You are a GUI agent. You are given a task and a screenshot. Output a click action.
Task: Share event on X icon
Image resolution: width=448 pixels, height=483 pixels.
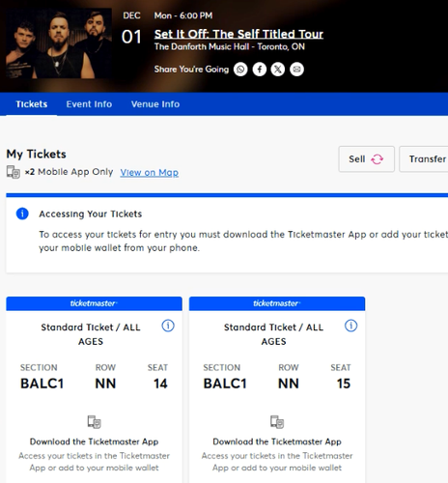278,70
